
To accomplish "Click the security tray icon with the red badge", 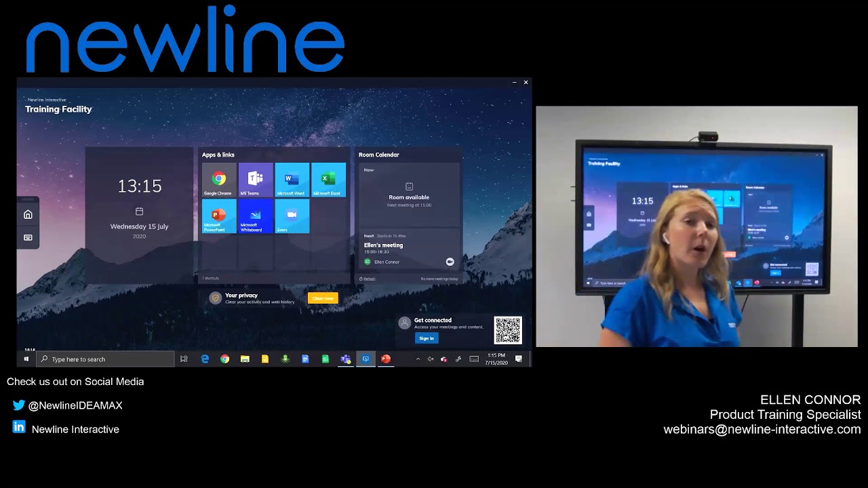I will pyautogui.click(x=443, y=359).
